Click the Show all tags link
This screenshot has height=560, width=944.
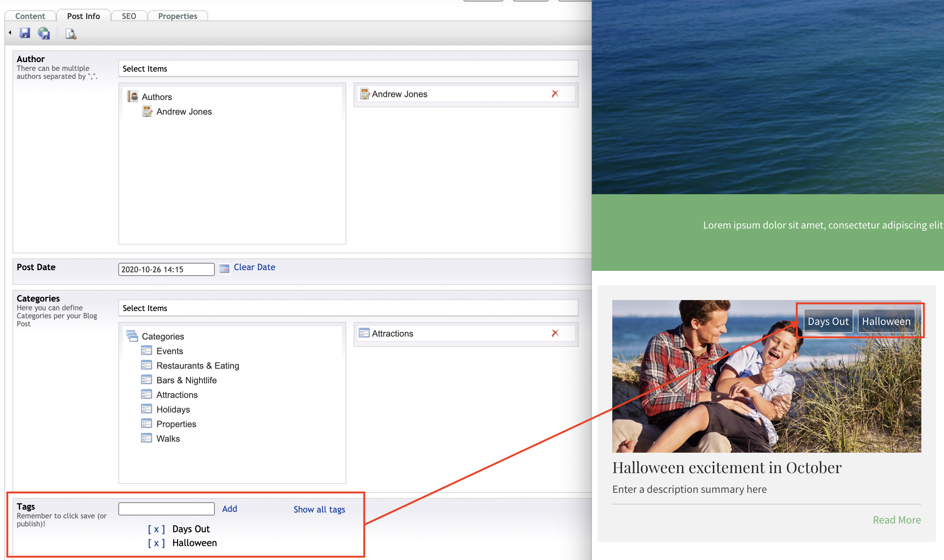pyautogui.click(x=319, y=509)
